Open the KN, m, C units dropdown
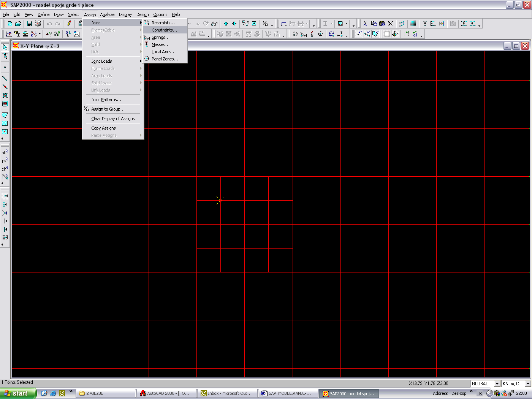Image resolution: width=532 pixels, height=399 pixels. [527, 384]
